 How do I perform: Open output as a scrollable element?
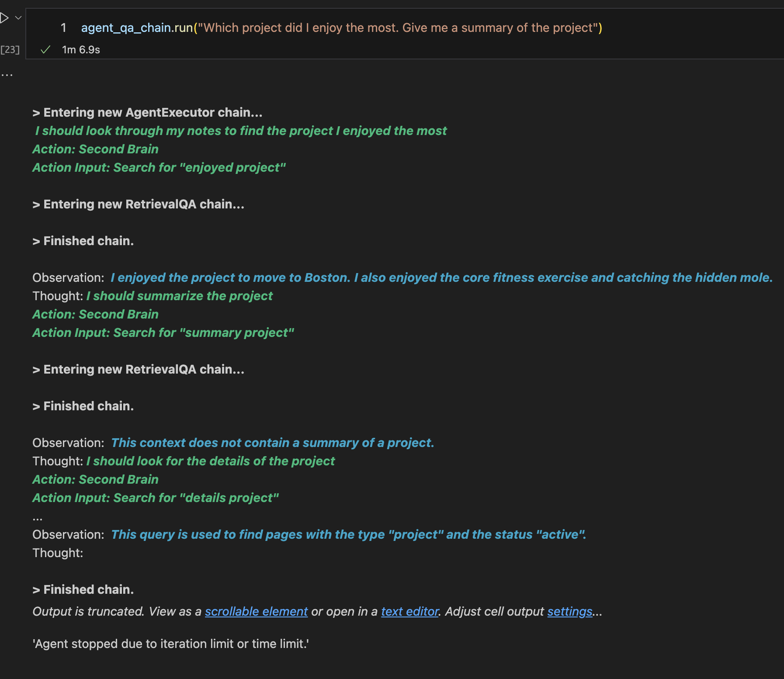tap(256, 611)
